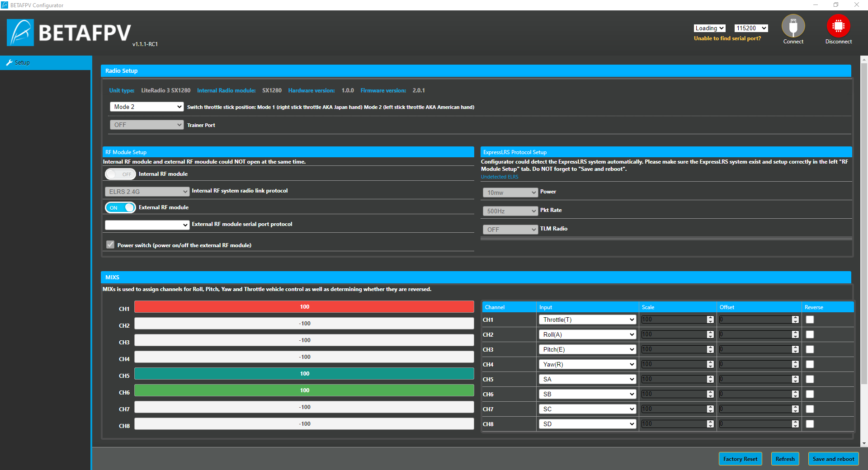
Task: Click the Save and reboot button
Action: [x=833, y=459]
